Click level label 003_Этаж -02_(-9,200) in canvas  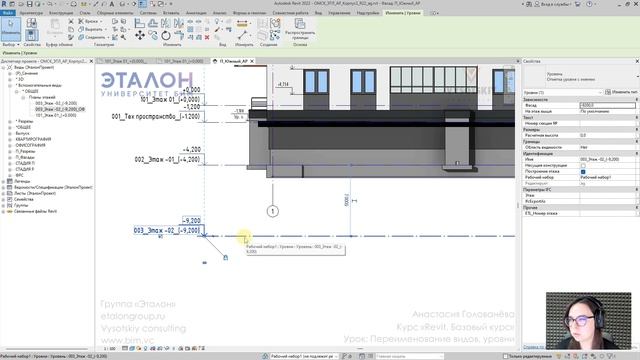click(x=167, y=231)
